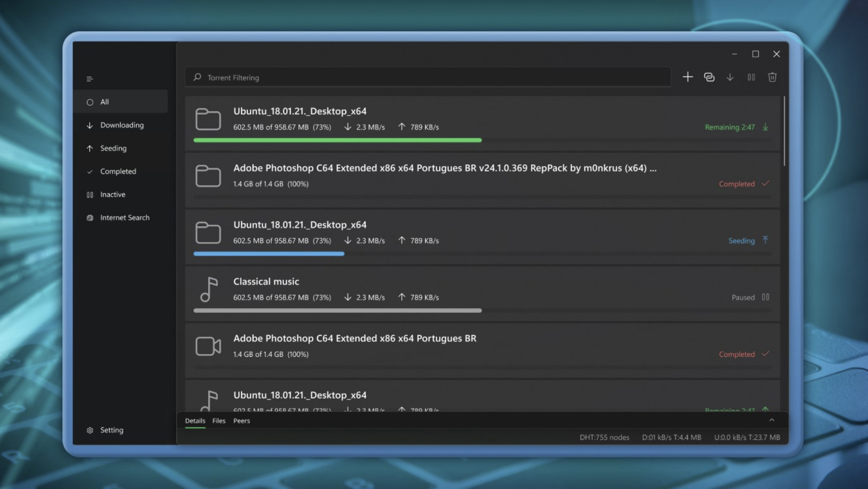The width and height of the screenshot is (868, 489).
Task: Switch to the Details tab
Action: tap(195, 421)
